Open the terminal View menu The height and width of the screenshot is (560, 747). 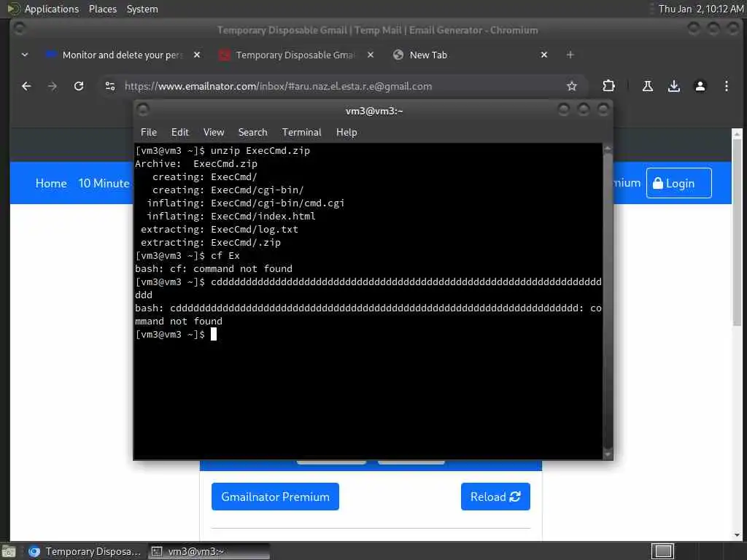pos(214,133)
